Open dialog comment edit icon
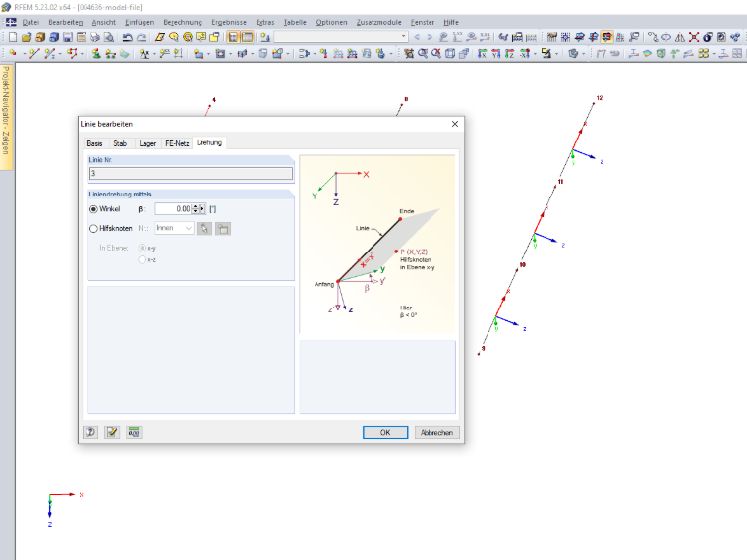This screenshot has width=747, height=560. (x=112, y=432)
